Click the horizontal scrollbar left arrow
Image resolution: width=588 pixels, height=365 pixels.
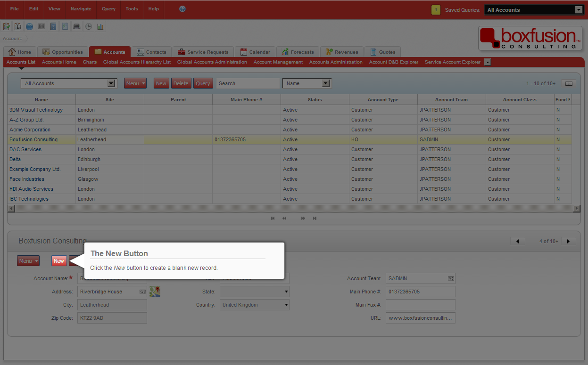11,208
